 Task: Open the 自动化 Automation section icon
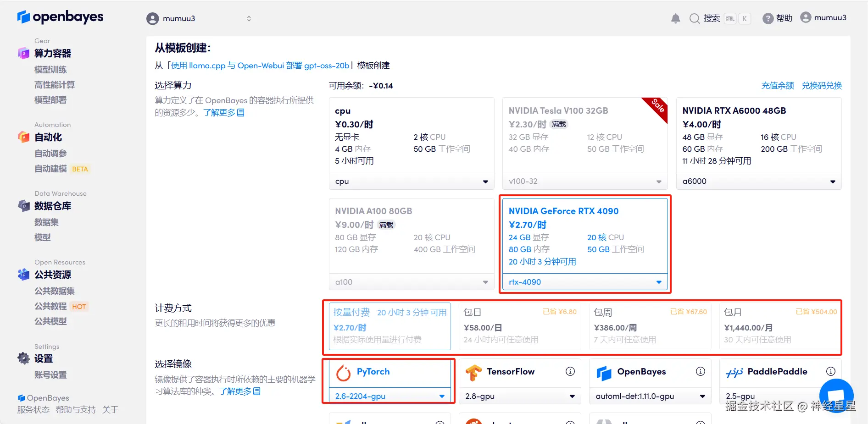(x=23, y=137)
